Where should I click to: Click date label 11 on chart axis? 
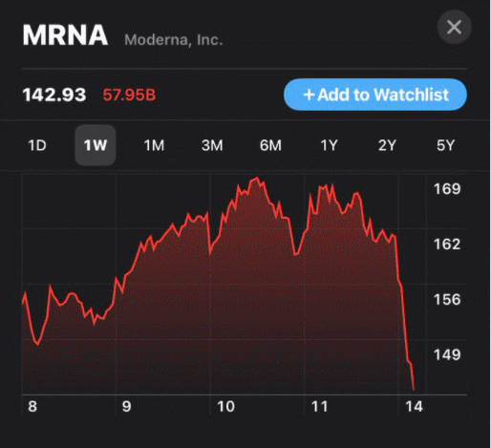319,407
